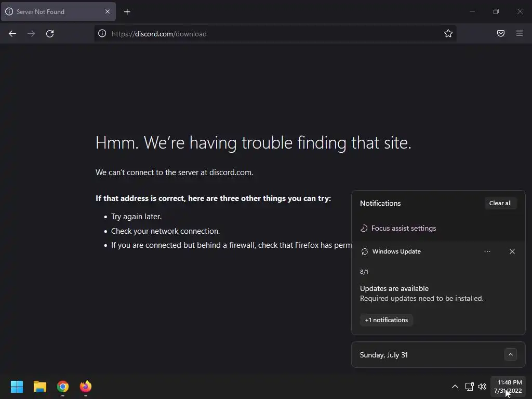Restore down the Firefox window
This screenshot has height=399, width=532.
coord(496,11)
